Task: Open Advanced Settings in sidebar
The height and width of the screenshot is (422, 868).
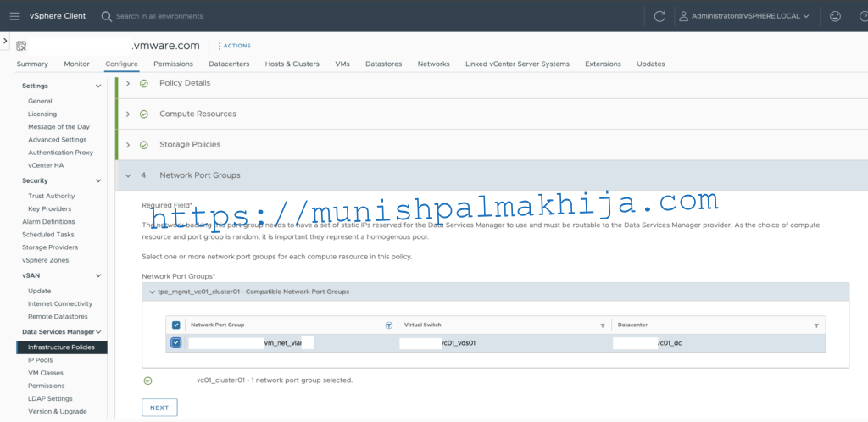Action: point(57,139)
